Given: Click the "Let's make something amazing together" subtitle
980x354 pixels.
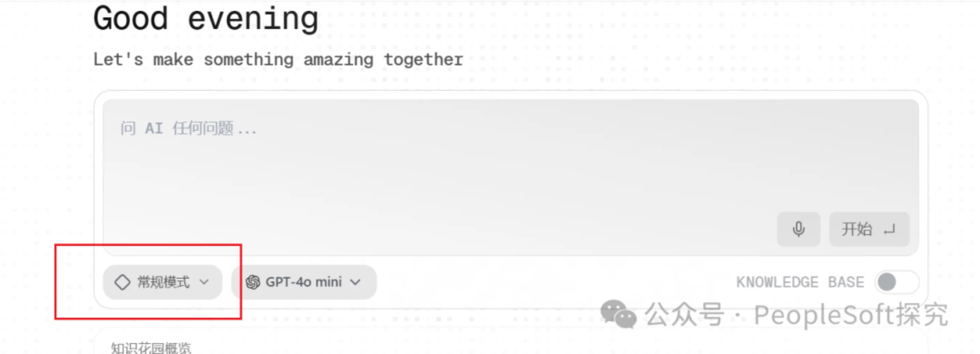Looking at the screenshot, I should 278,60.
